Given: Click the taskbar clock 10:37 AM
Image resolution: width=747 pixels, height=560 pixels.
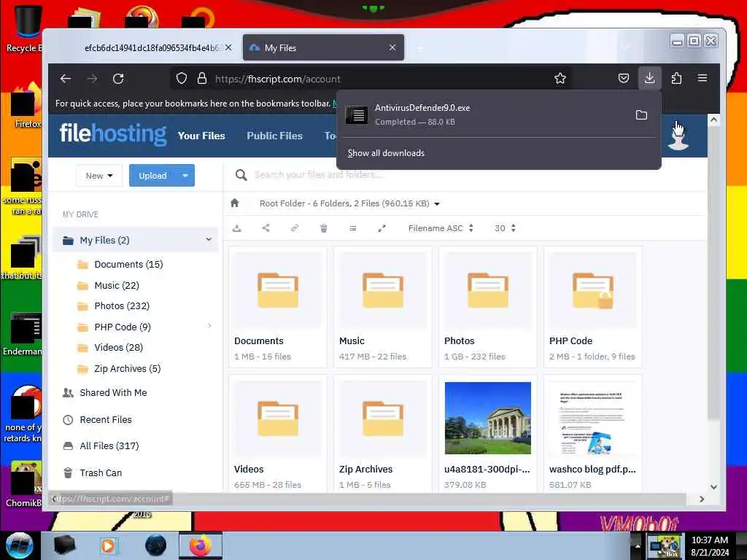Looking at the screenshot, I should click(x=709, y=540).
